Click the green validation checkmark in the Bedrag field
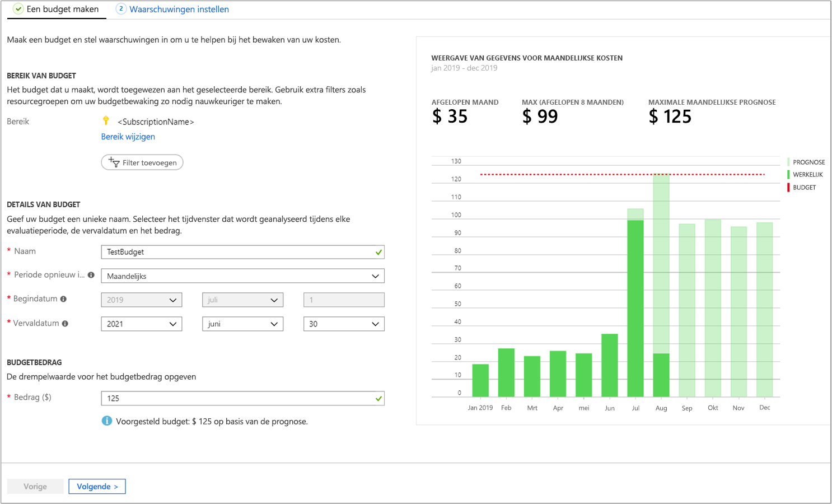This screenshot has width=832, height=504. pyautogui.click(x=379, y=398)
